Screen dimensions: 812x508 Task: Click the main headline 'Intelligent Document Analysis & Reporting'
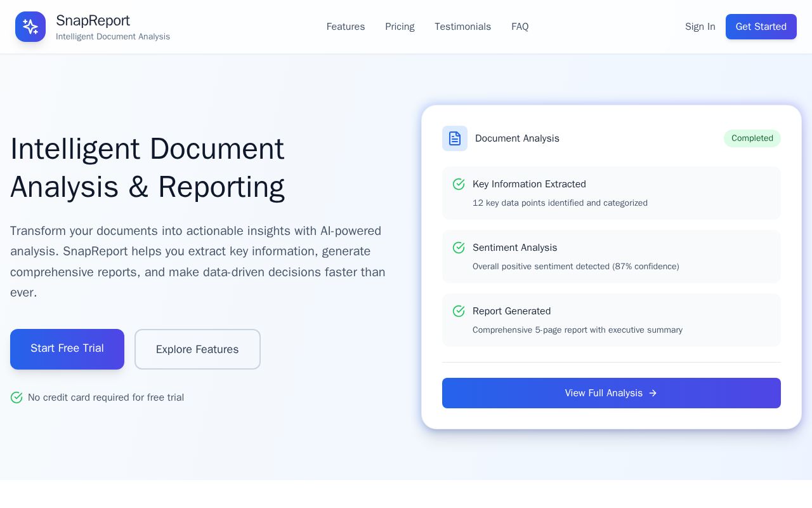click(147, 168)
